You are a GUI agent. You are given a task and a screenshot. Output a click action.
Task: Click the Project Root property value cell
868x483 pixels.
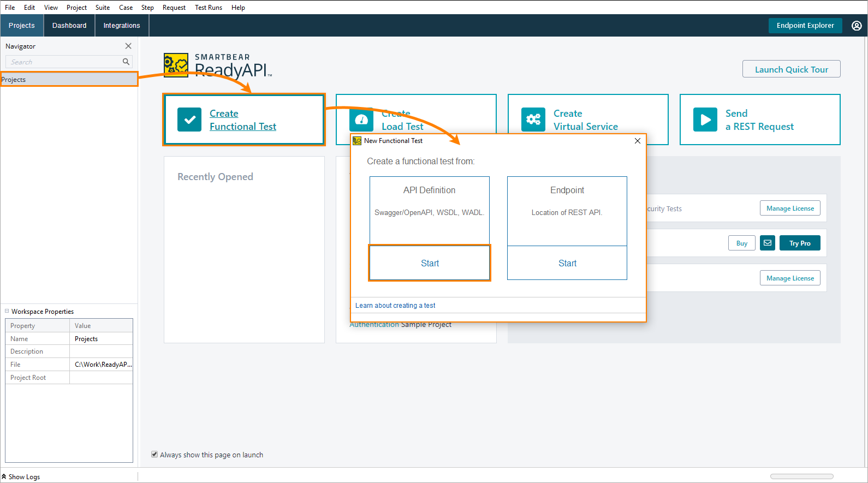[x=101, y=378]
